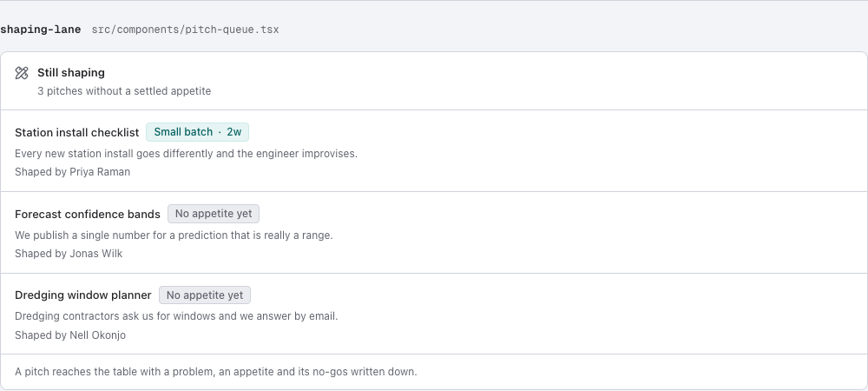Click the Forecast confidence bands title
Image resolution: width=868 pixels, height=391 pixels.
(x=88, y=214)
